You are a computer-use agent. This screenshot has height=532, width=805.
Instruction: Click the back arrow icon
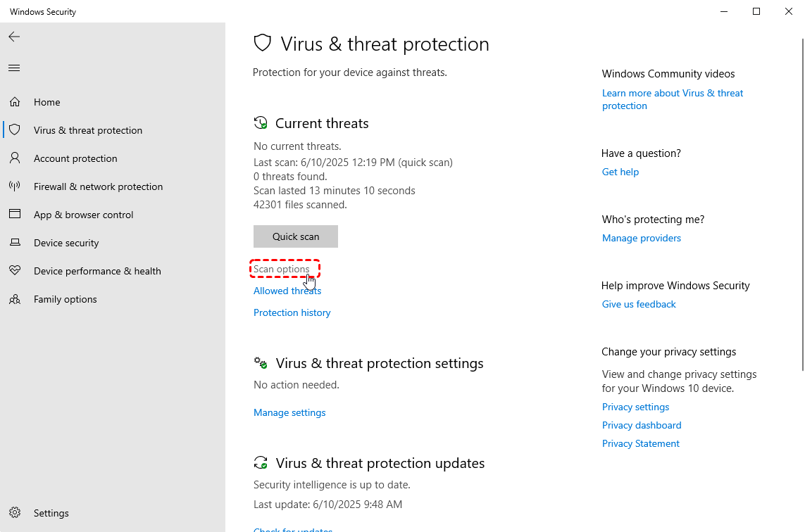tap(14, 37)
